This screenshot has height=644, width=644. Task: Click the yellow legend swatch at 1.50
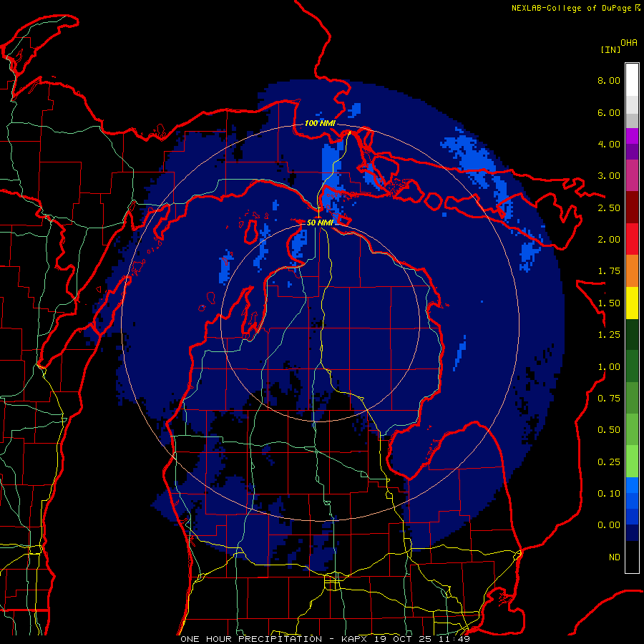[x=632, y=303]
